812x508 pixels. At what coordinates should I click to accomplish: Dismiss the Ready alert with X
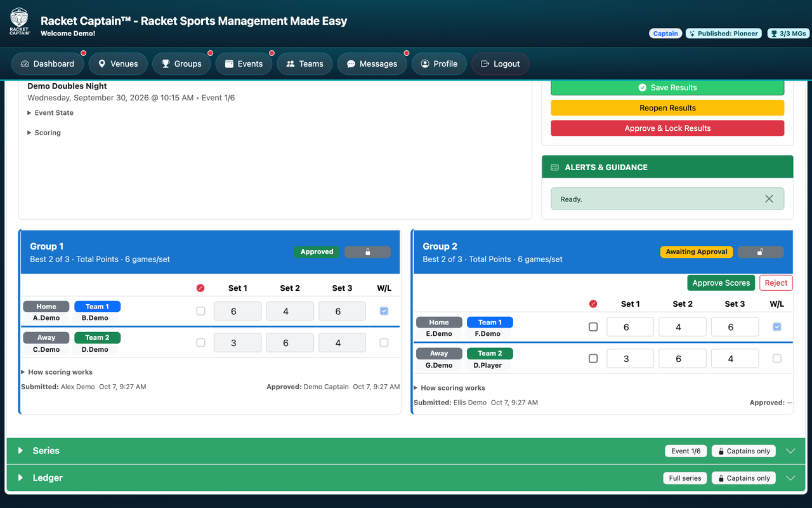point(769,199)
